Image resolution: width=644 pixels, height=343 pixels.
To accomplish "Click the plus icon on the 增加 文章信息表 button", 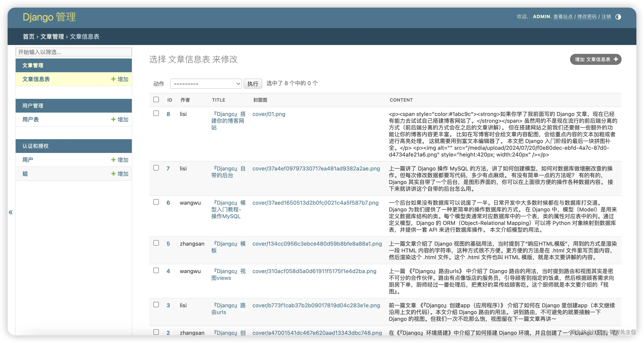I will 616,59.
